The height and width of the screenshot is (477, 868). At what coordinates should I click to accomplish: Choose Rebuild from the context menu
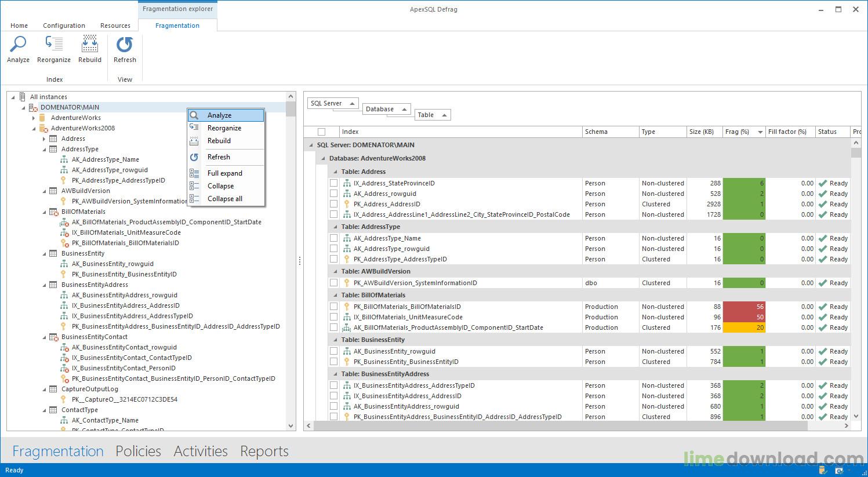click(219, 141)
